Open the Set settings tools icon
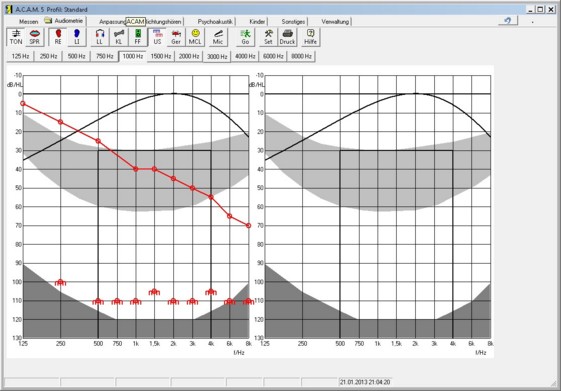The height and width of the screenshot is (391, 561). [x=268, y=37]
